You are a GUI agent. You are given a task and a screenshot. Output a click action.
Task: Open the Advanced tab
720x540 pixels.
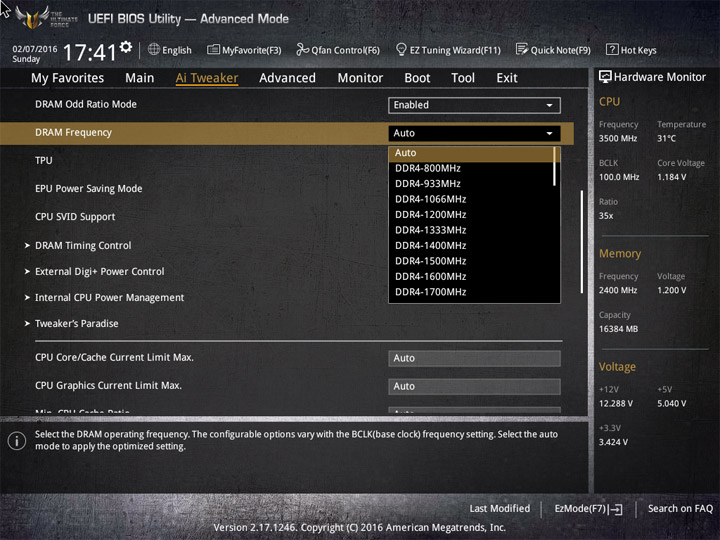[x=287, y=78]
